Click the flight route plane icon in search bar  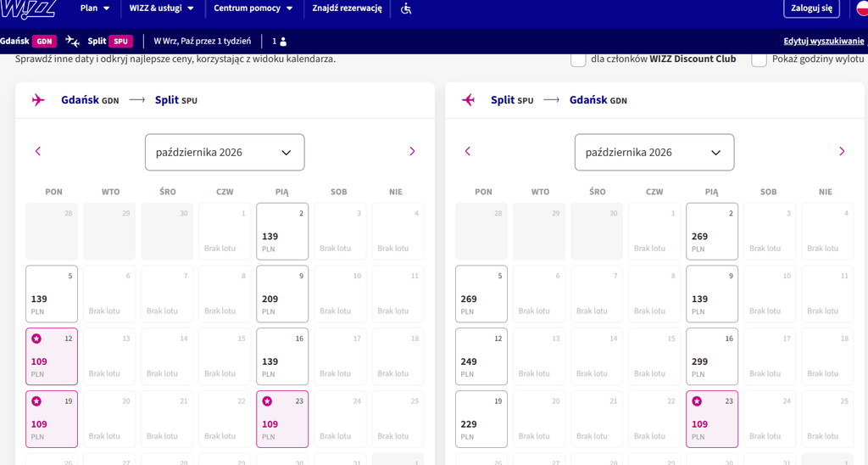click(x=72, y=41)
